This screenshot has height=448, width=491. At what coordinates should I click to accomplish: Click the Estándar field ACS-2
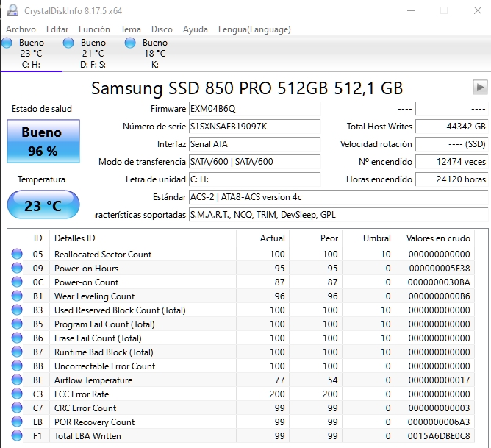339,197
